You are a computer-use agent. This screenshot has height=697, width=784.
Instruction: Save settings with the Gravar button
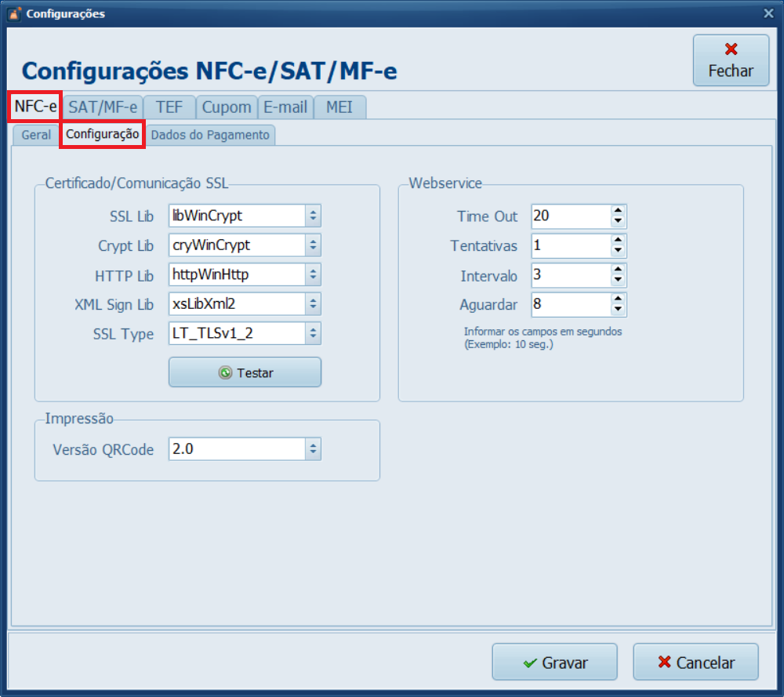pyautogui.click(x=555, y=663)
